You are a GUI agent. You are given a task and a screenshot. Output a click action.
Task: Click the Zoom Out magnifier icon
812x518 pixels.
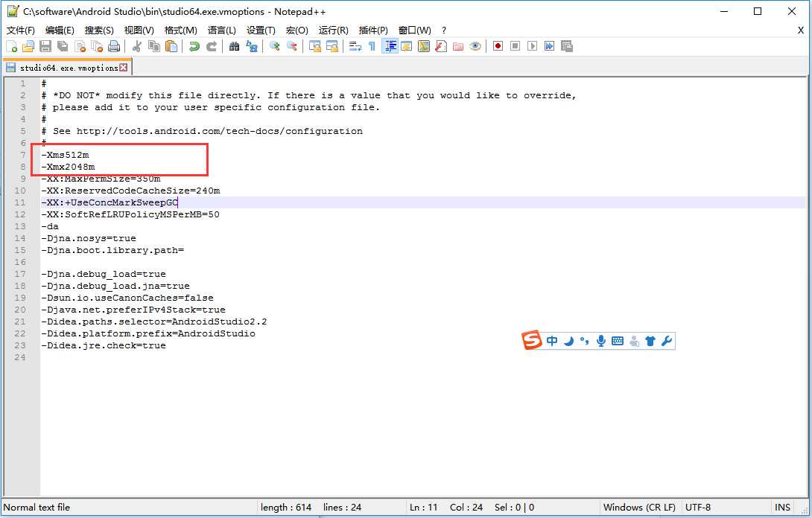[x=291, y=46]
